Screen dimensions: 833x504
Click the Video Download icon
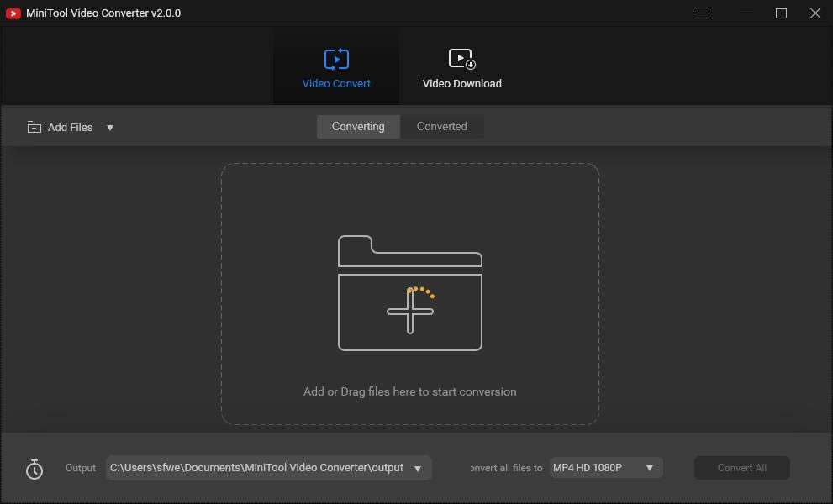click(x=461, y=59)
